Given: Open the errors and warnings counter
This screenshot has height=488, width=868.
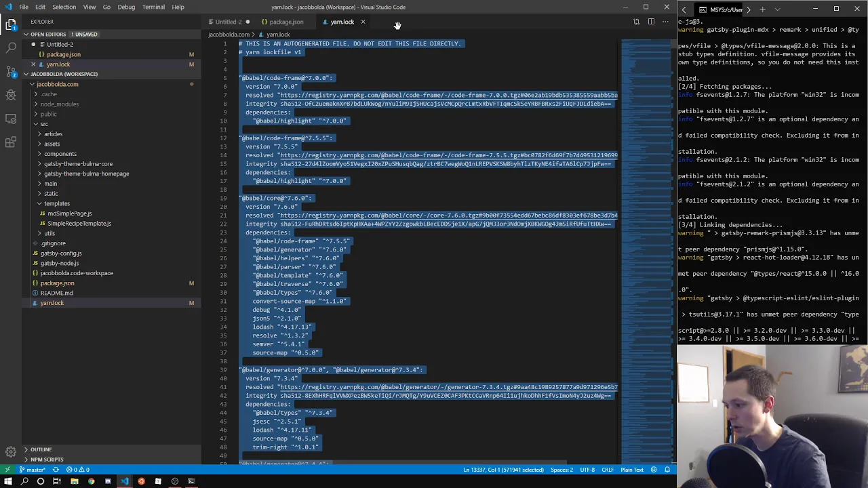Looking at the screenshot, I should (x=77, y=470).
